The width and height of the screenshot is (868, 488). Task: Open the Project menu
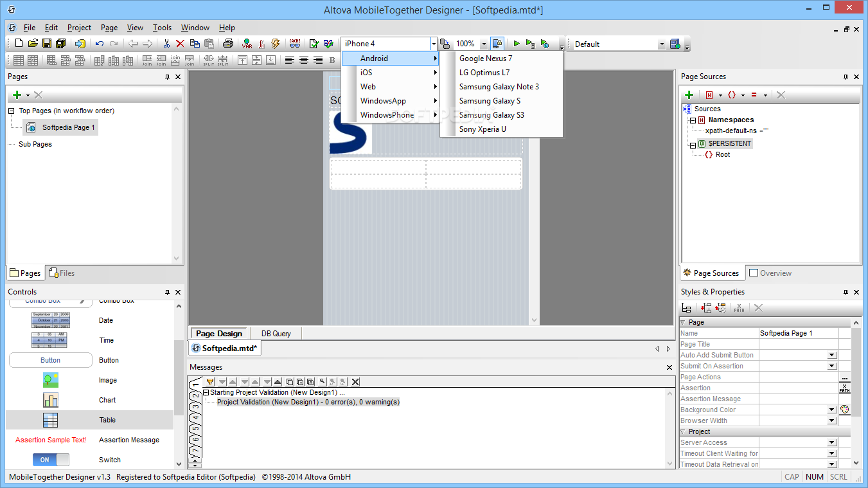coord(80,28)
